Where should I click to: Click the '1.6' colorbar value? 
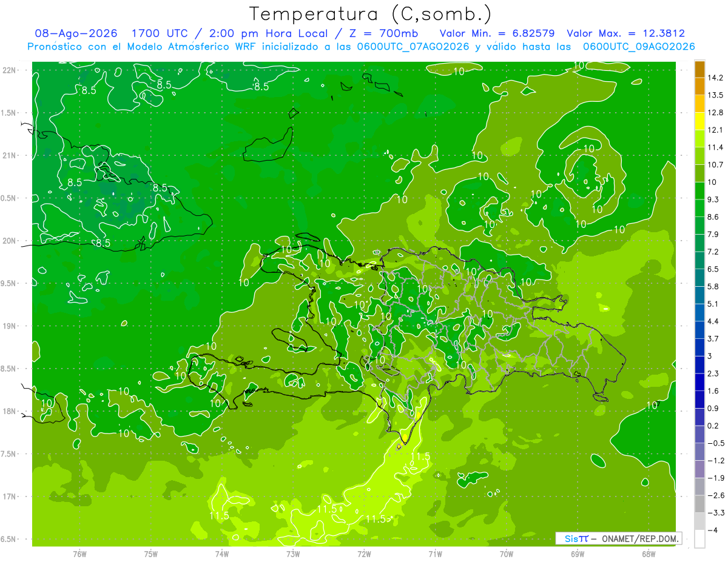715,391
